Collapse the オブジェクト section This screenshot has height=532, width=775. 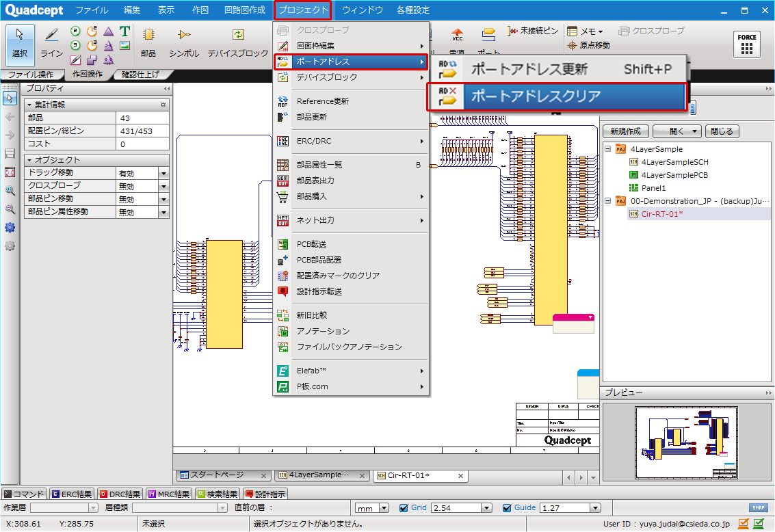point(29,160)
